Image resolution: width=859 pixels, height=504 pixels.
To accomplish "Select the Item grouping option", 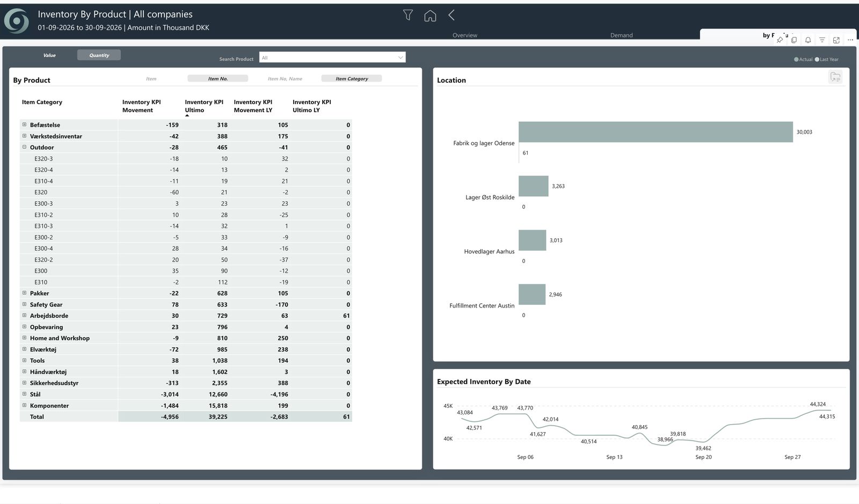I will point(151,78).
